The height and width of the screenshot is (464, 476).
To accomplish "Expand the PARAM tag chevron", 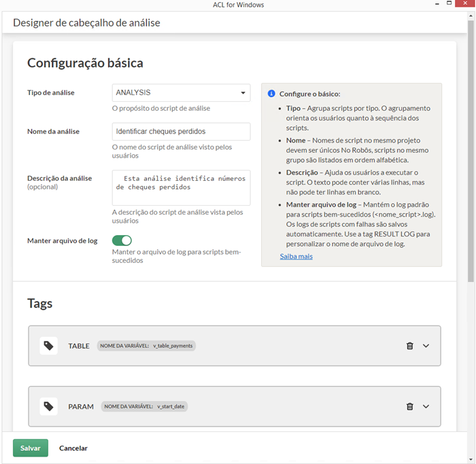I will 426,406.
